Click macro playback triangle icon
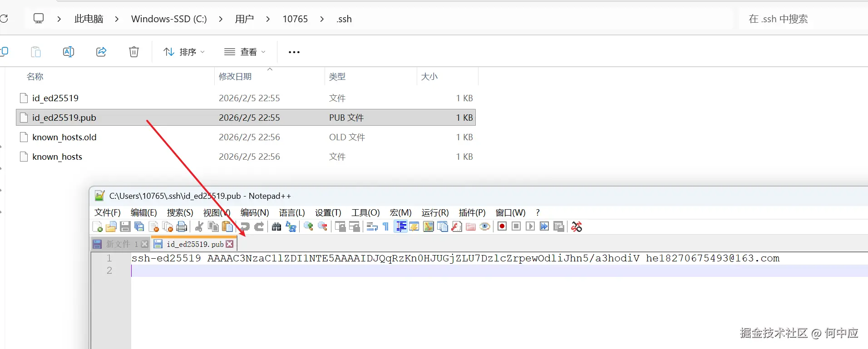Screen dimensions: 868x349 [x=530, y=226]
